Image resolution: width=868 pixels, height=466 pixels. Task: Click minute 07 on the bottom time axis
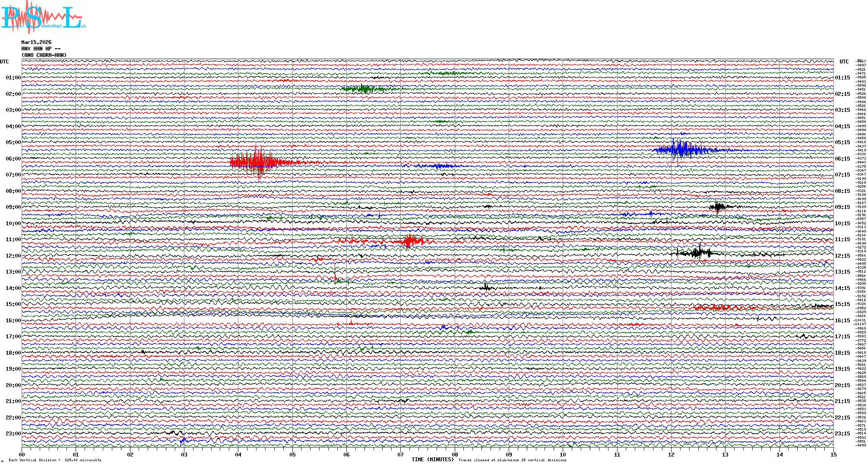coord(401,454)
